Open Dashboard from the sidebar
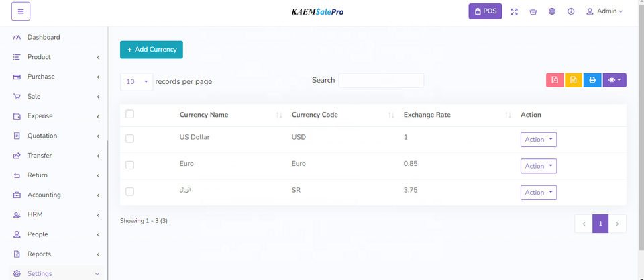The height and width of the screenshot is (280, 644). (44, 37)
